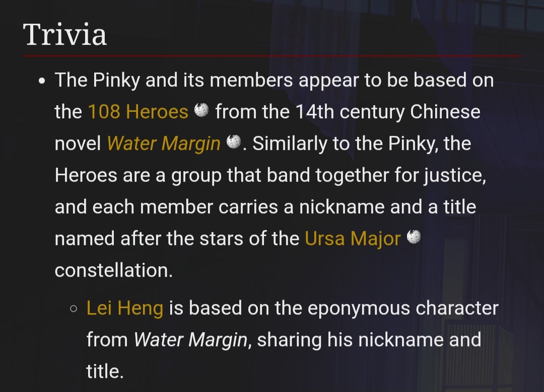Open the "Lei Heng" character link
This screenshot has width=544, height=392.
125,308
